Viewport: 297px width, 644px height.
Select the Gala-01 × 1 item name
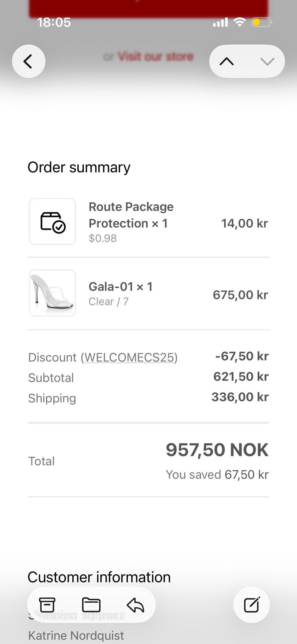pyautogui.click(x=120, y=287)
